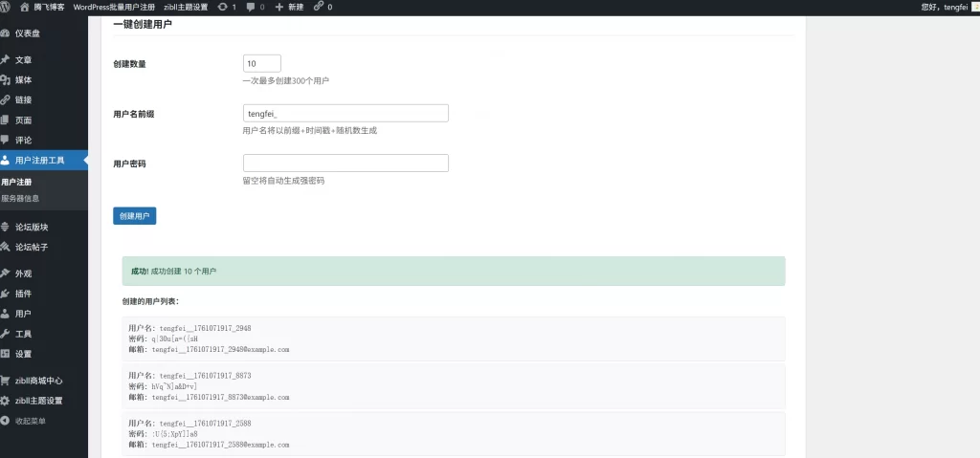Collapse the sidebar with 收起菜单

(30, 421)
